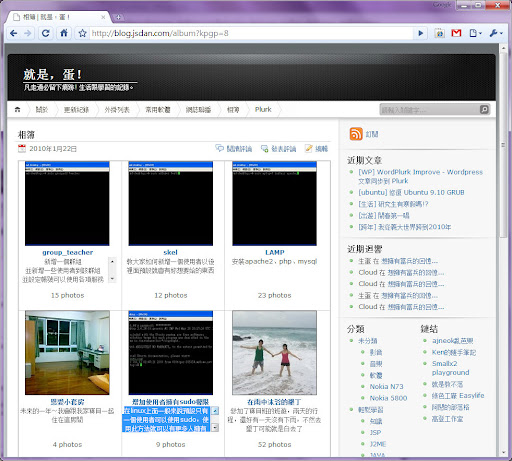Open the wrench settings menu
512x461 pixels.
pyautogui.click(x=496, y=33)
